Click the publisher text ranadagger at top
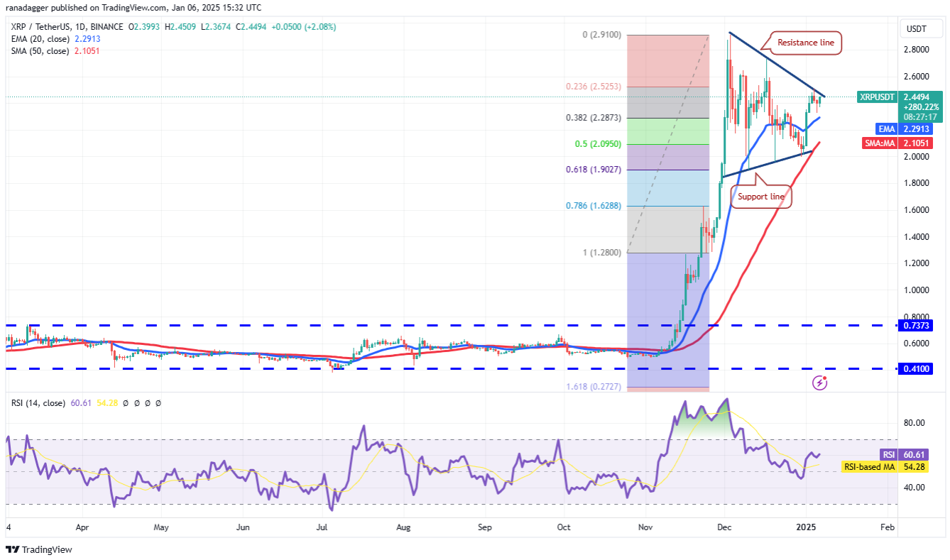950x560 pixels. [28, 8]
